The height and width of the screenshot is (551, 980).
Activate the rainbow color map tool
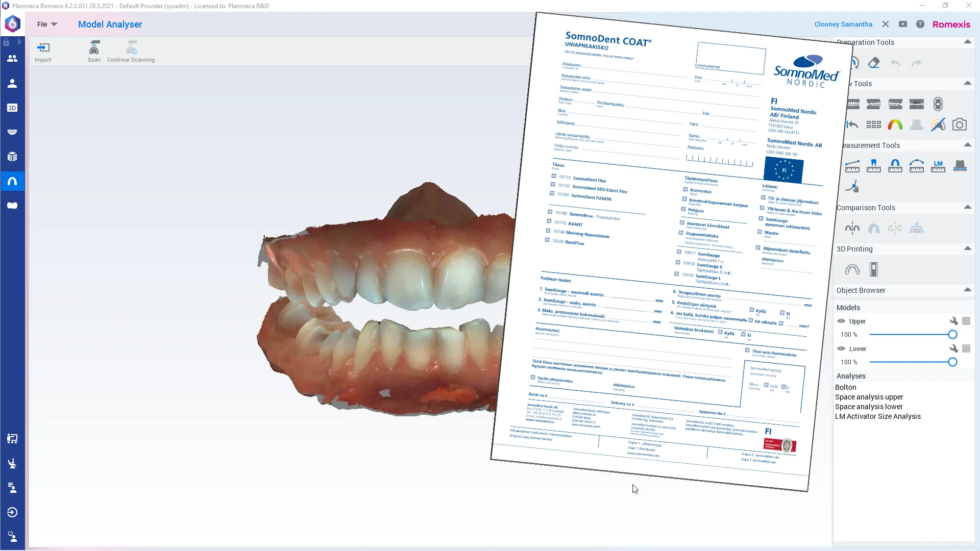[x=896, y=124]
